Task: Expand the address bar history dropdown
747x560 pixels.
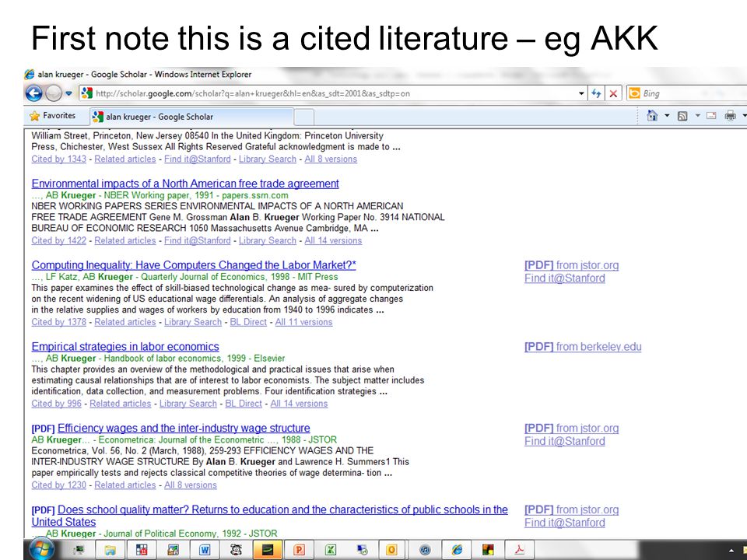Action: [581, 93]
